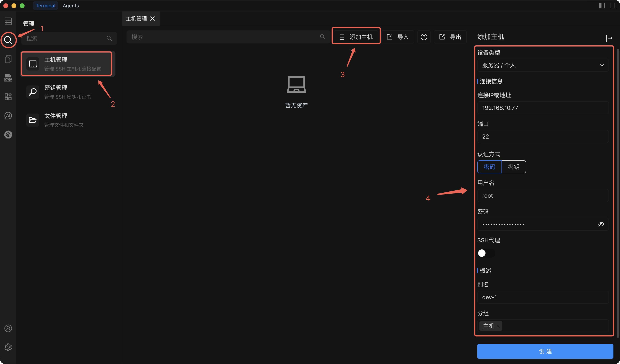The width and height of the screenshot is (620, 364).
Task: Click the clipboard snippets sidebar icon
Action: 8,59
